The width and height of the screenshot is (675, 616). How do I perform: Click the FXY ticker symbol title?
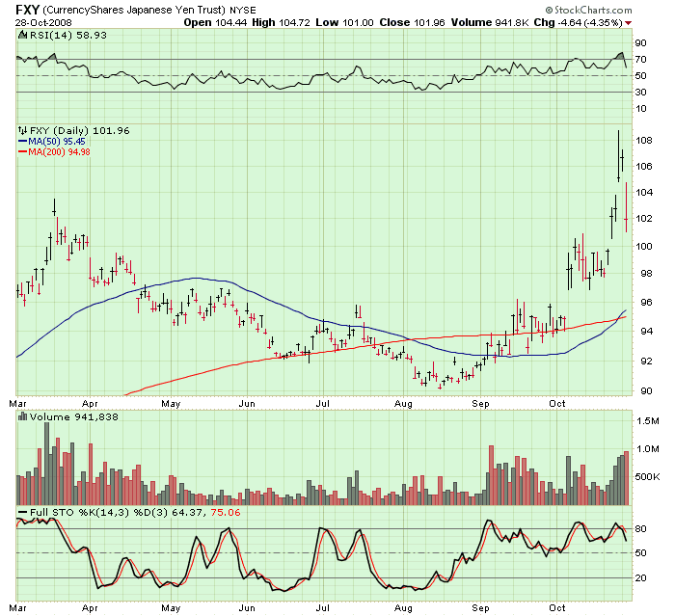pos(28,10)
